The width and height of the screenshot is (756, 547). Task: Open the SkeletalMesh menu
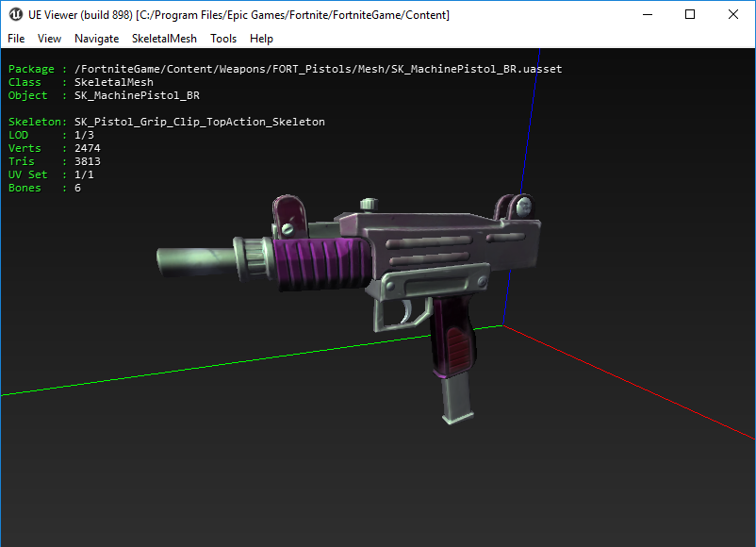click(x=164, y=39)
